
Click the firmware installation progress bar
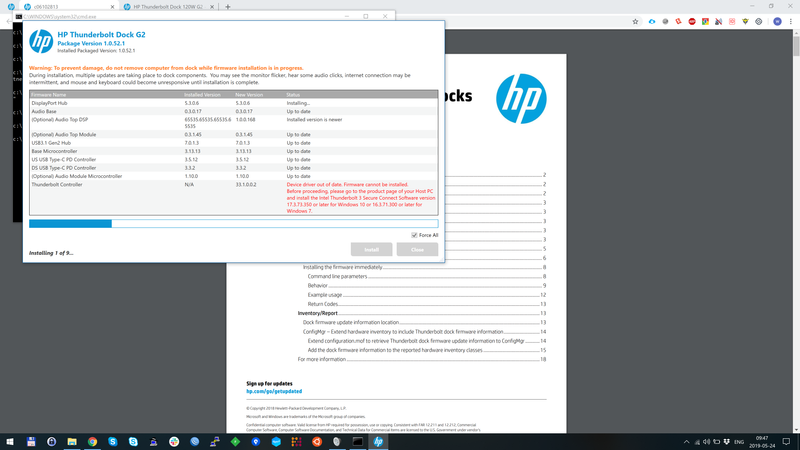[234, 223]
